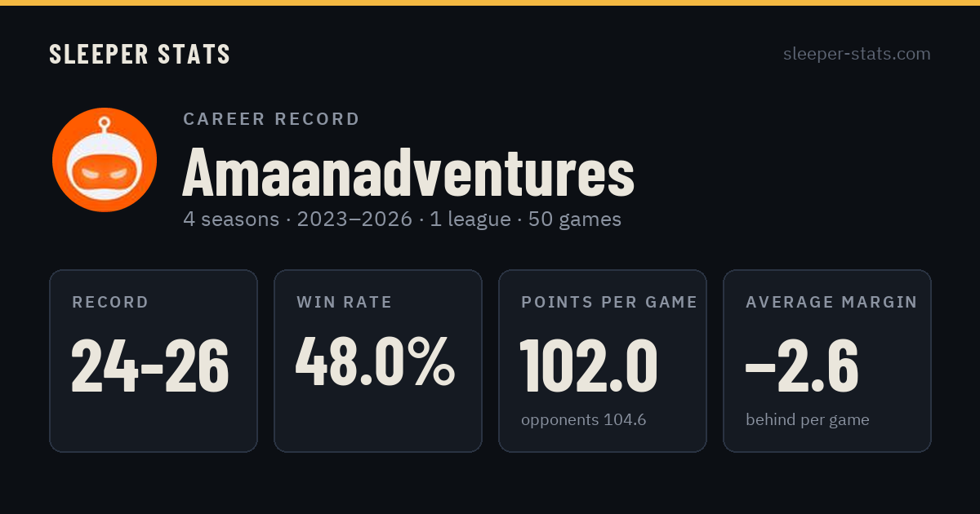Select the POINTS PER GAME card
The image size is (980, 514).
[x=603, y=361]
